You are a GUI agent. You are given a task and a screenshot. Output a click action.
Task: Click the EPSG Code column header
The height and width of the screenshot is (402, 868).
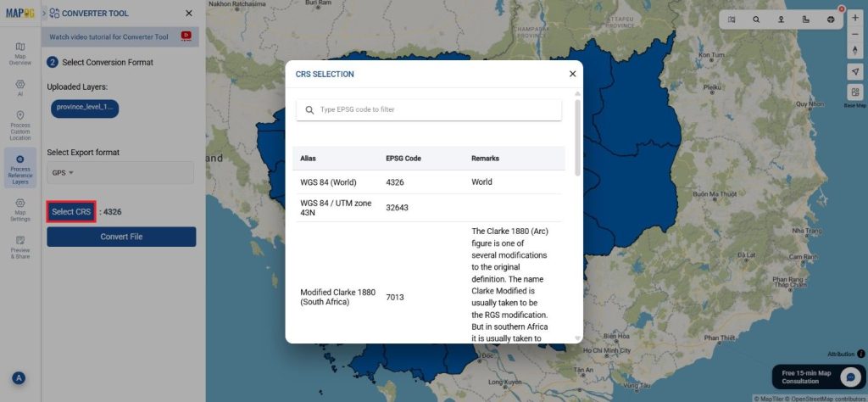pyautogui.click(x=403, y=159)
